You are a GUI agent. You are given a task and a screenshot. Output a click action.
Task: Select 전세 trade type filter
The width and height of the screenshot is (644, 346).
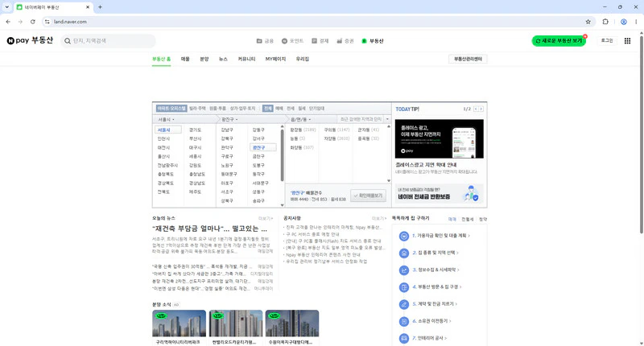coord(291,109)
